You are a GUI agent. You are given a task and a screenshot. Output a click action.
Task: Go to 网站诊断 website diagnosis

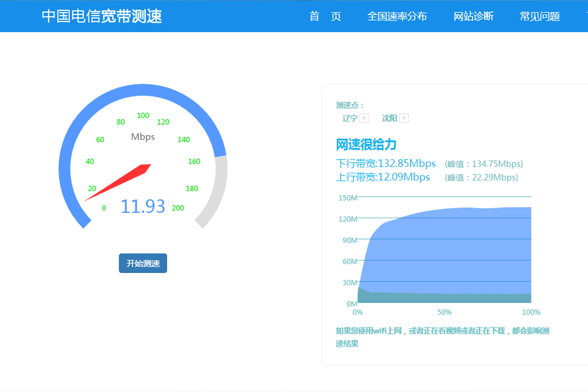[x=474, y=16]
